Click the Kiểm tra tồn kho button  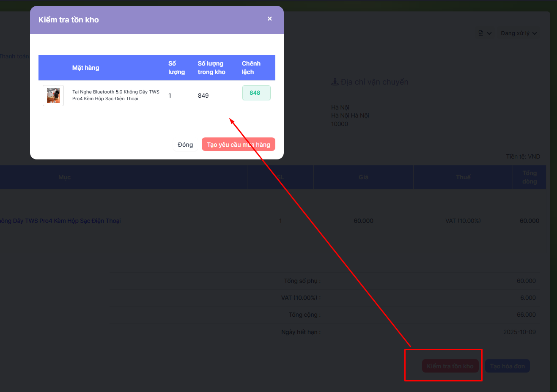click(450, 366)
